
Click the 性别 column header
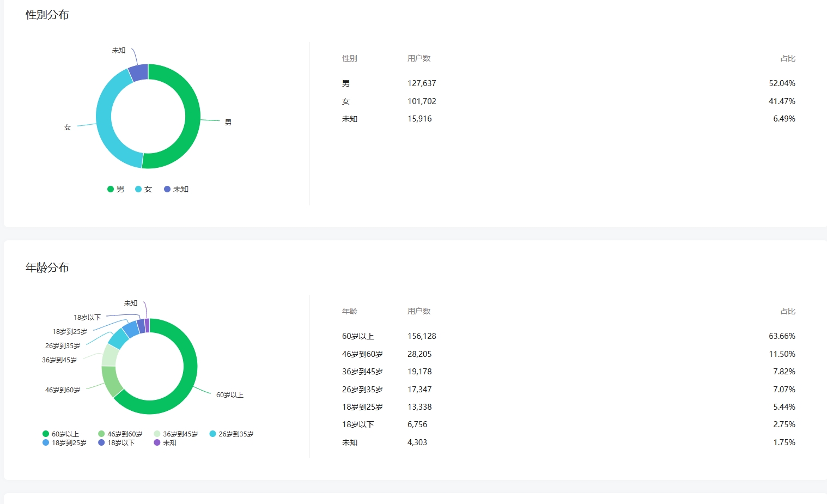click(350, 58)
